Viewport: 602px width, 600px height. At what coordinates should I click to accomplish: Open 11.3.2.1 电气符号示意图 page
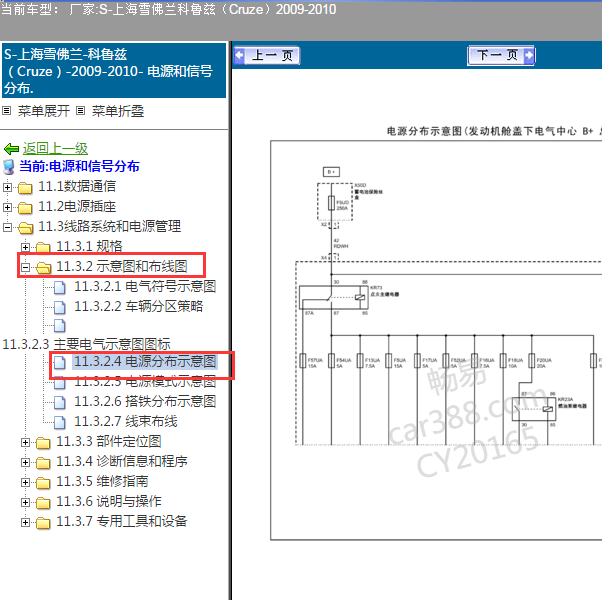[145, 286]
